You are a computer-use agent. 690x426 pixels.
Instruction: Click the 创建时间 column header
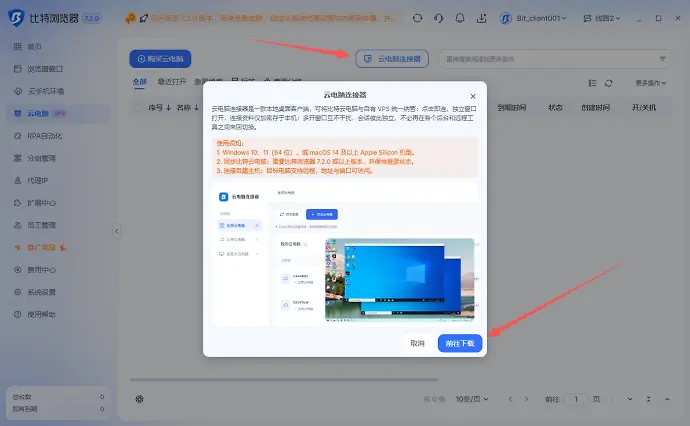point(595,108)
